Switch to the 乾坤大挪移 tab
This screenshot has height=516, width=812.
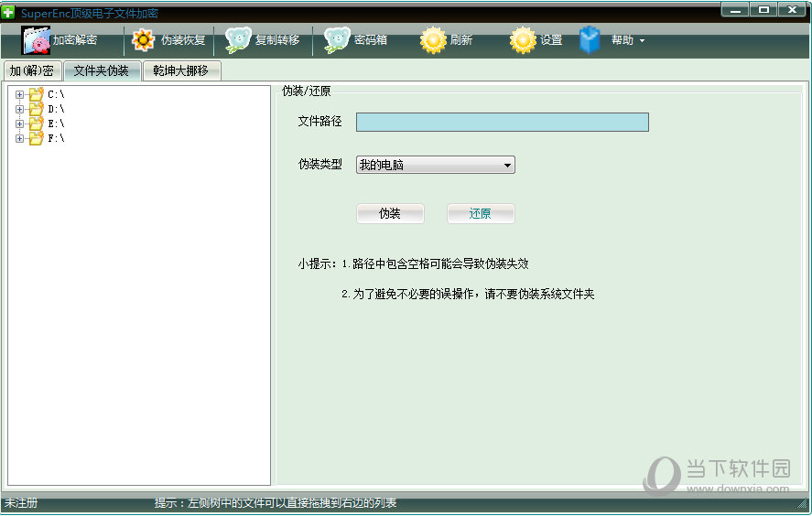pyautogui.click(x=181, y=71)
